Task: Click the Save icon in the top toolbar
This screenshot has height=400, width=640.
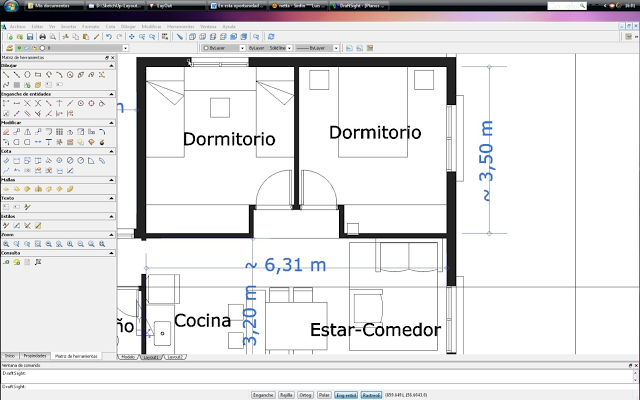Action: point(30,36)
